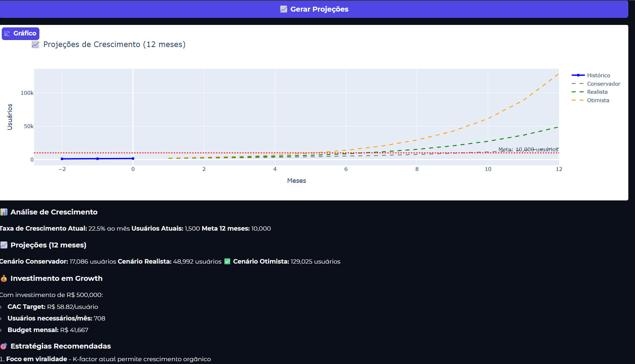Click the target icon beside Estratégias Recomendadas
635x364 pixels.
pos(4,346)
